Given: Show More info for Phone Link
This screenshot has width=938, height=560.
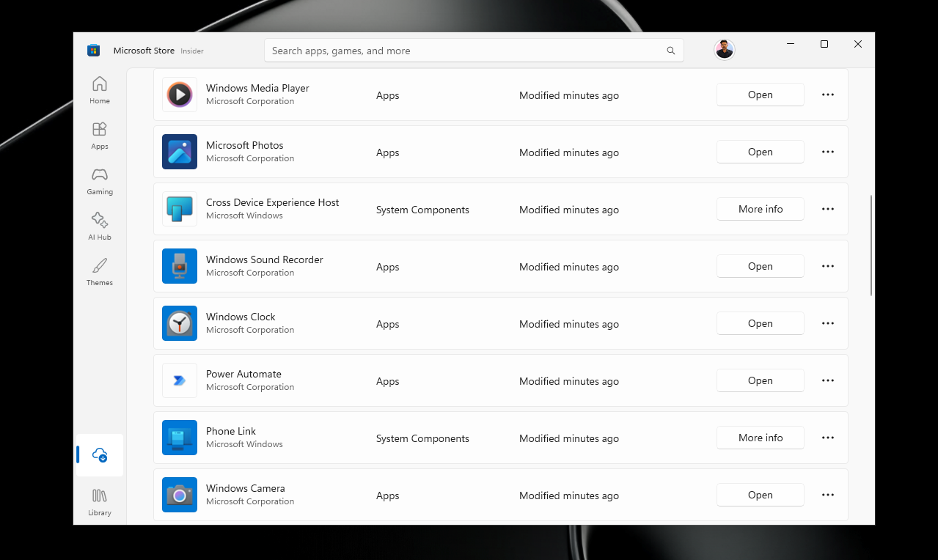Looking at the screenshot, I should tap(761, 438).
